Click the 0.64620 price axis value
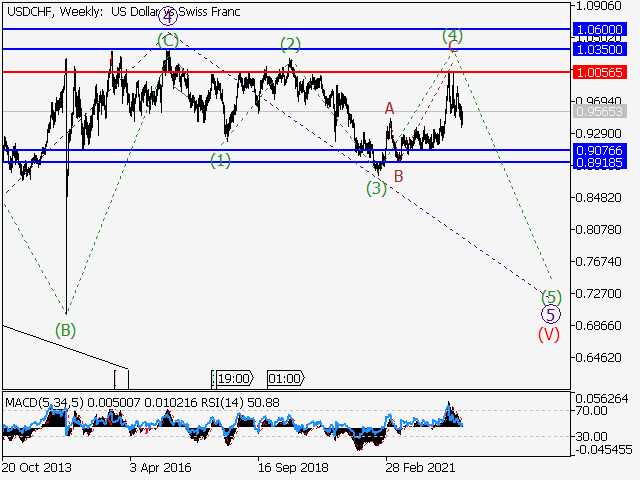This screenshot has width=640, height=480. coord(598,358)
